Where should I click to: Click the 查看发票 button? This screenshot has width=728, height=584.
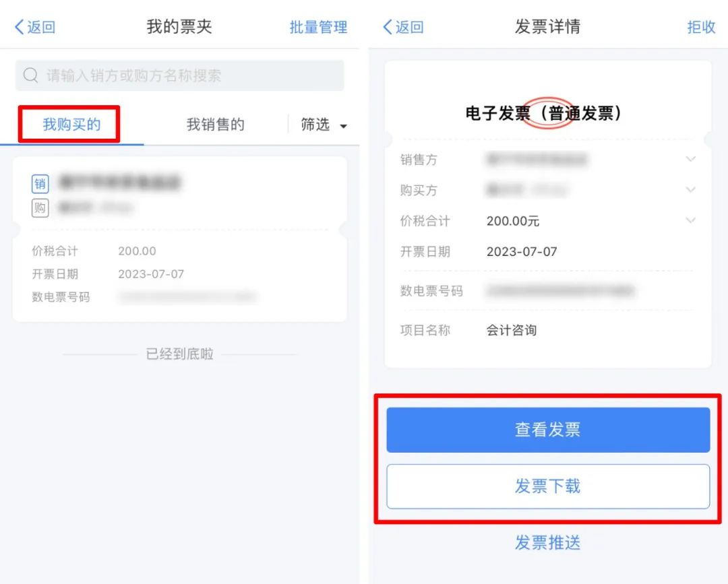[x=548, y=430]
